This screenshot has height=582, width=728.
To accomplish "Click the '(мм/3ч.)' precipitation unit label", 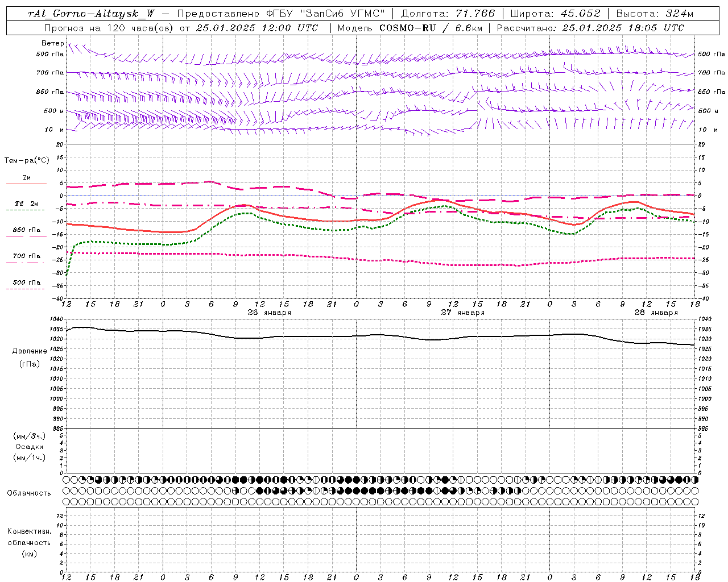I will [30, 436].
